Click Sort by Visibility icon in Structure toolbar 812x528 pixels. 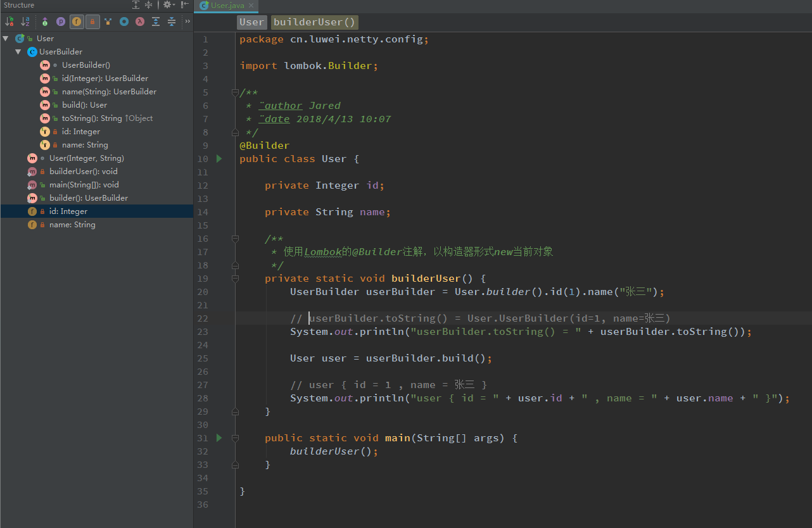pos(10,22)
